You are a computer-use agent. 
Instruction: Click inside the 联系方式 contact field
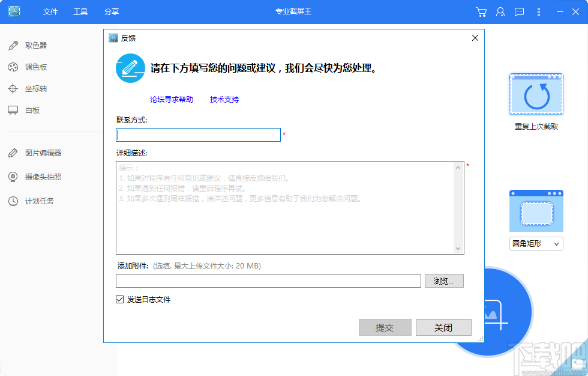pos(198,135)
